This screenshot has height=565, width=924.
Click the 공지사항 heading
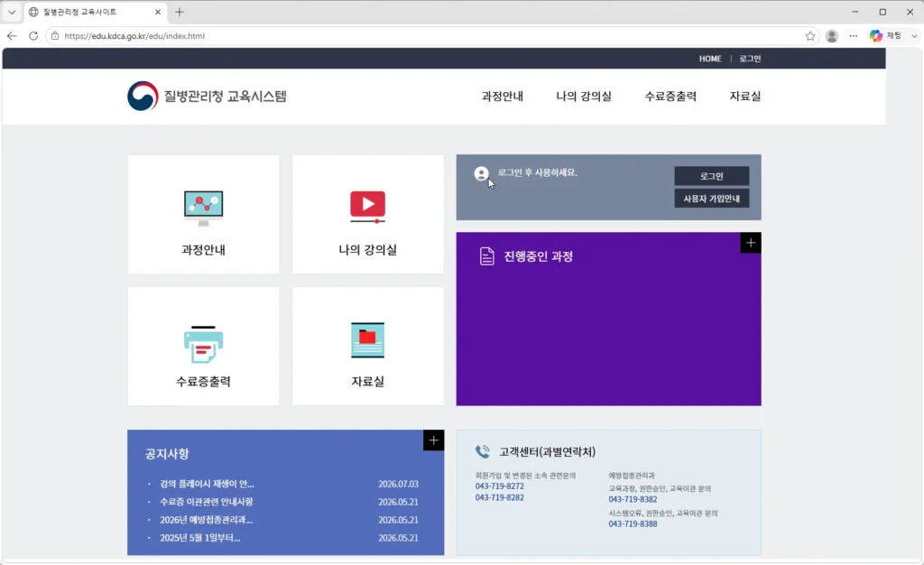click(x=167, y=454)
